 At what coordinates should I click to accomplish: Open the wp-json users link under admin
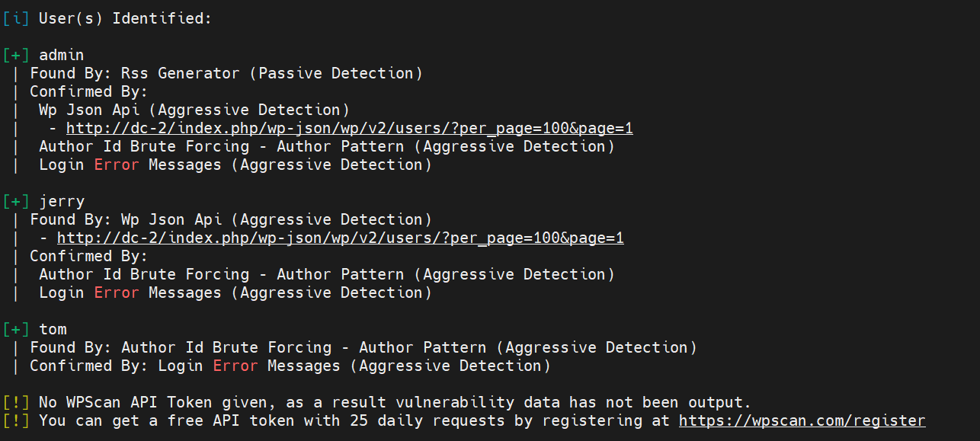pos(349,128)
